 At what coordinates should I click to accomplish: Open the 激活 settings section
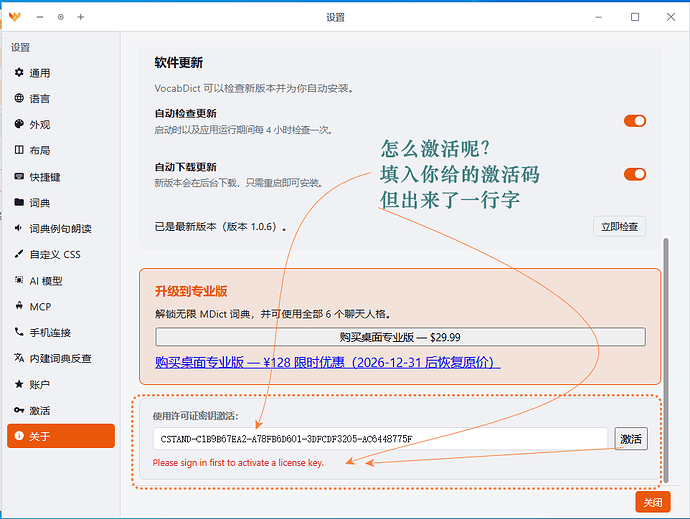pyautogui.click(x=61, y=411)
